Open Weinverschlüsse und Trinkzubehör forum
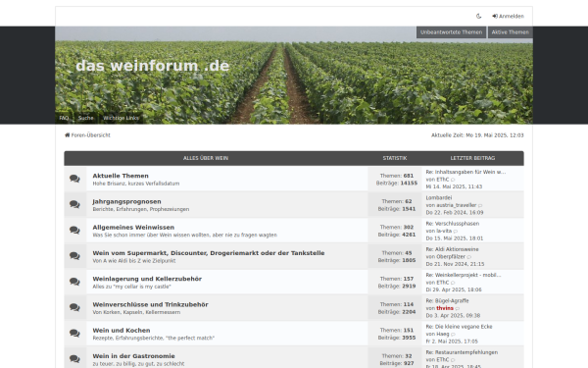 click(x=150, y=304)
